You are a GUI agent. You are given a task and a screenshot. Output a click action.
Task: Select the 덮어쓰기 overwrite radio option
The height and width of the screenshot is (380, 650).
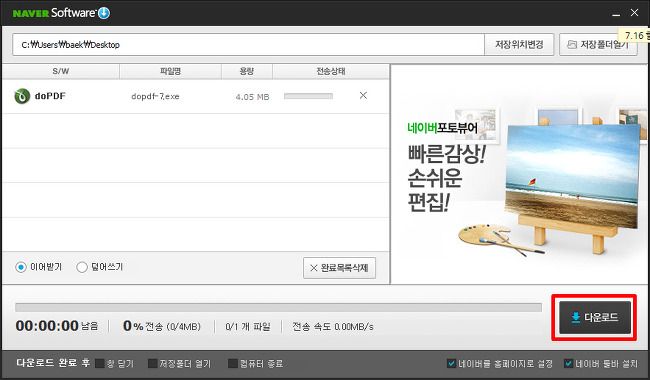[x=82, y=267]
